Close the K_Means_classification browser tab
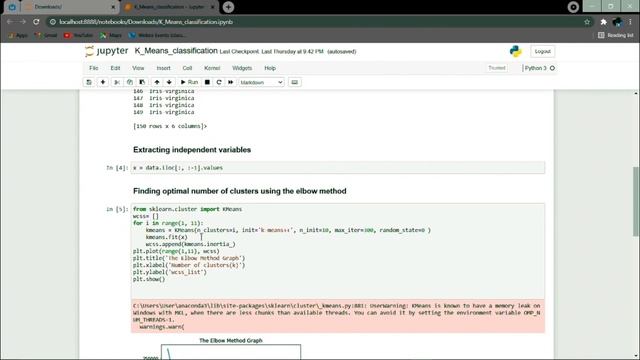The height and width of the screenshot is (360, 640). point(212,7)
